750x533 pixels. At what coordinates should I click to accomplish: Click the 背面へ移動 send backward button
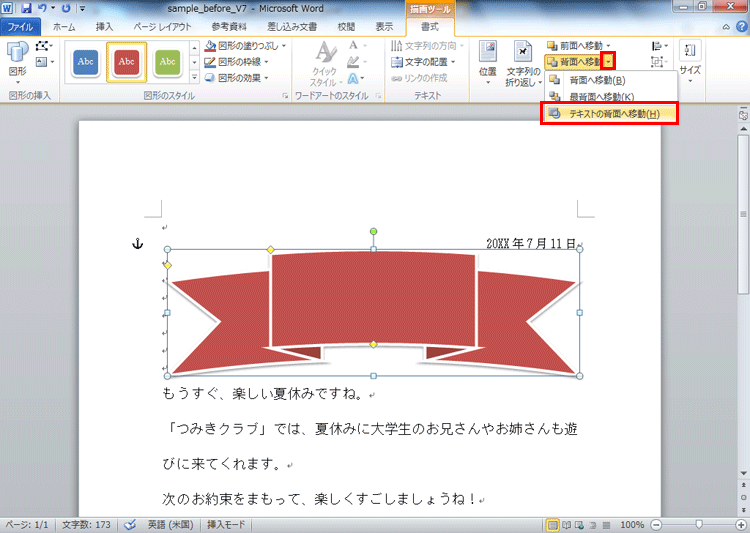(x=573, y=62)
